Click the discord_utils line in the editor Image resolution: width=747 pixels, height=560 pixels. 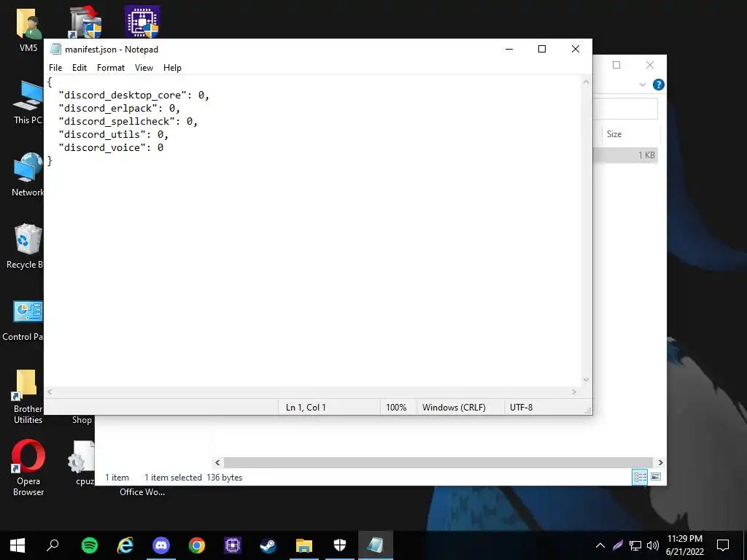click(113, 134)
